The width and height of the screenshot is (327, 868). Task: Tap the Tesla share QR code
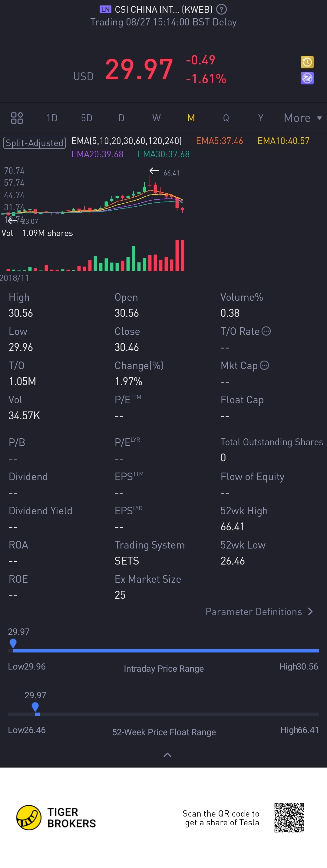(x=289, y=817)
